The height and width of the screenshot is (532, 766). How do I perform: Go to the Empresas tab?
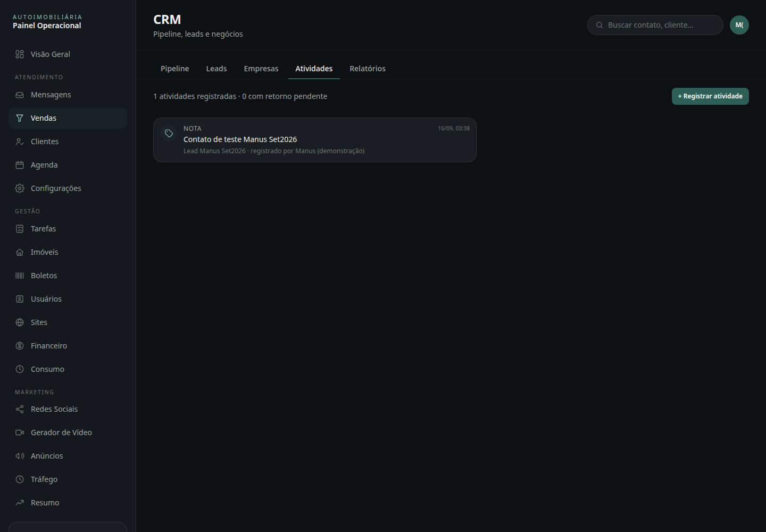(x=261, y=69)
